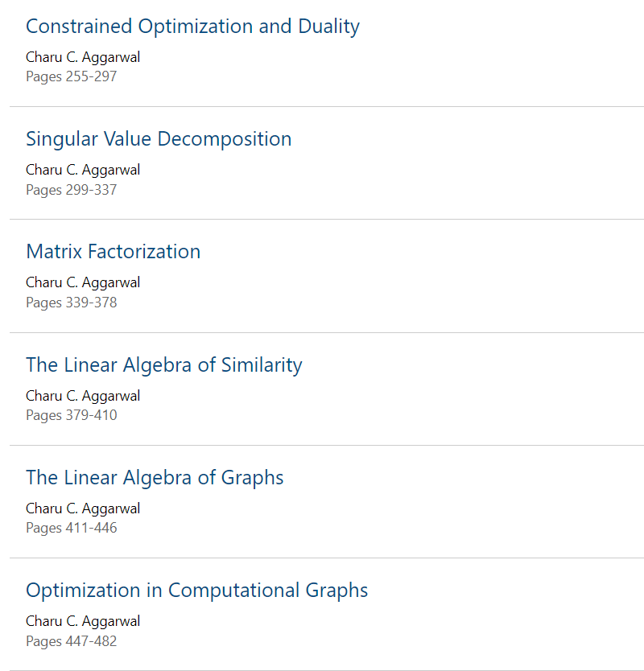Screen dimensions: 644x671
Task: Click author name under Optimization in Computational Graphs
Action: pos(83,621)
